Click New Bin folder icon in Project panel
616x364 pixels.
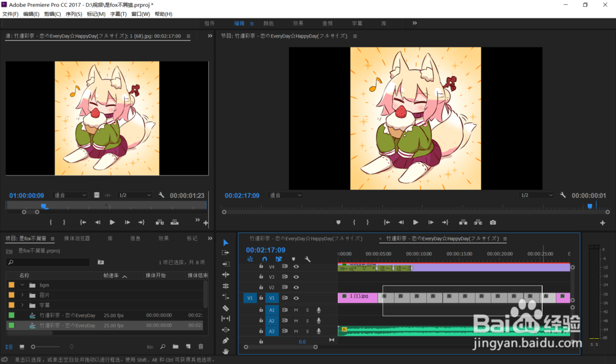click(176, 346)
